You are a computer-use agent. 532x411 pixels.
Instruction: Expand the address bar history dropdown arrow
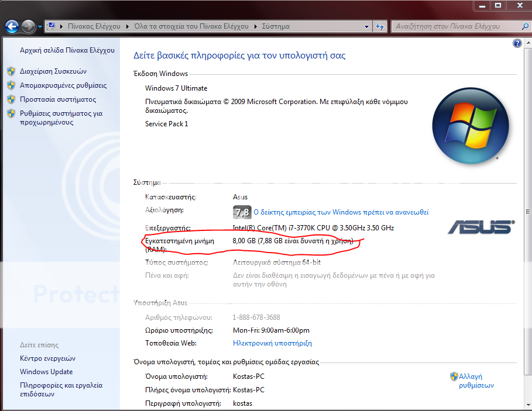point(366,26)
